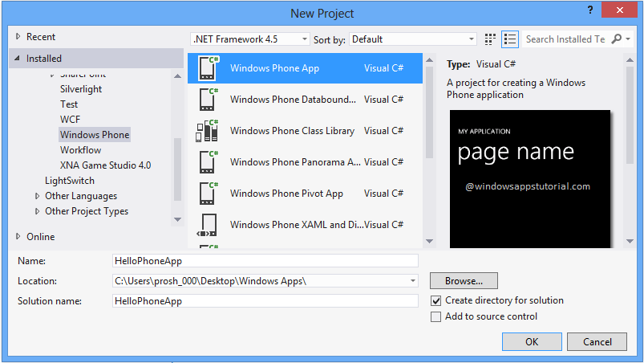Screen dimensions: 644x363
Task: Select XNA Game Studio 4.0 category
Action: [105, 165]
